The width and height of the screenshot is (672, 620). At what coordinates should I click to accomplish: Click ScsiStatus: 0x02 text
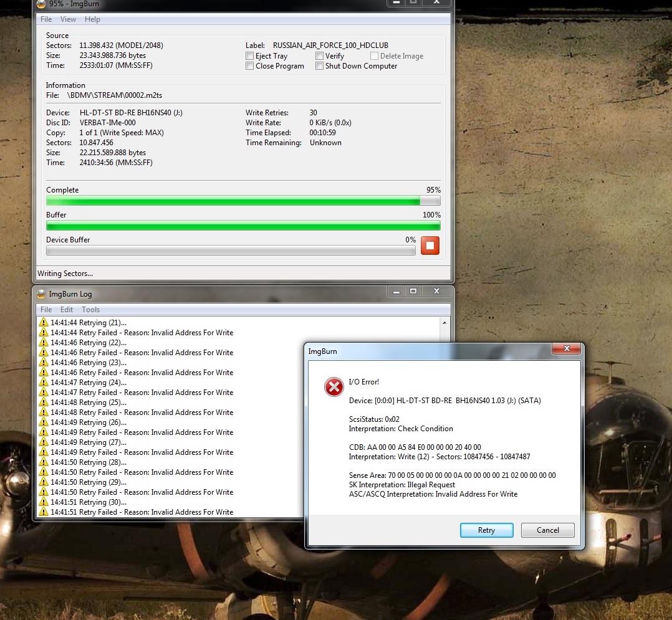pyautogui.click(x=374, y=419)
